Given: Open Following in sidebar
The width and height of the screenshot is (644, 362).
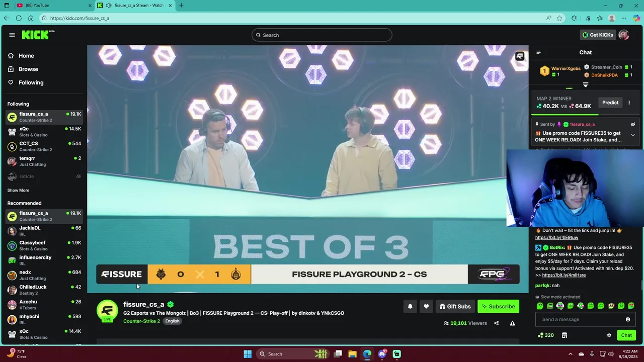Looking at the screenshot, I should 31,82.
